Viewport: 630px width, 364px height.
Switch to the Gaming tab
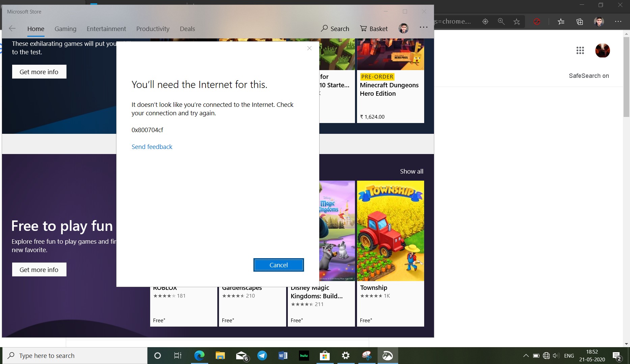[x=65, y=29]
